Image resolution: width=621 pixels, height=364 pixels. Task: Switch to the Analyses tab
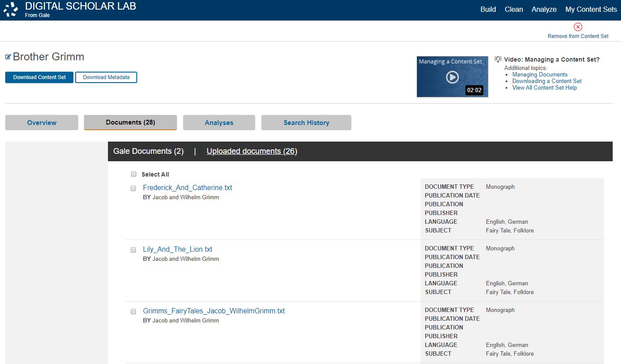[219, 122]
